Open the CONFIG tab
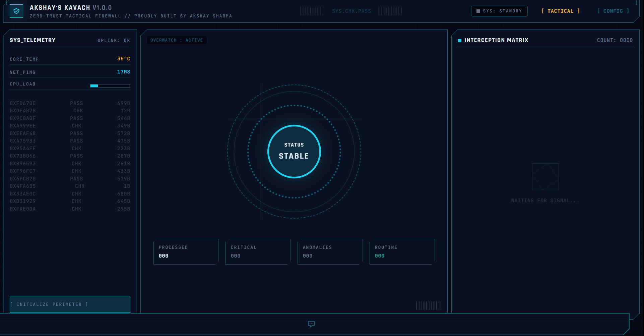The image size is (644, 336). pyautogui.click(x=613, y=11)
